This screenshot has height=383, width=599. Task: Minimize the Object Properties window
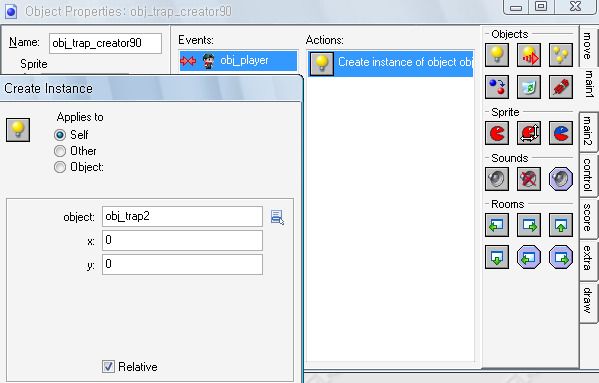(x=516, y=7)
